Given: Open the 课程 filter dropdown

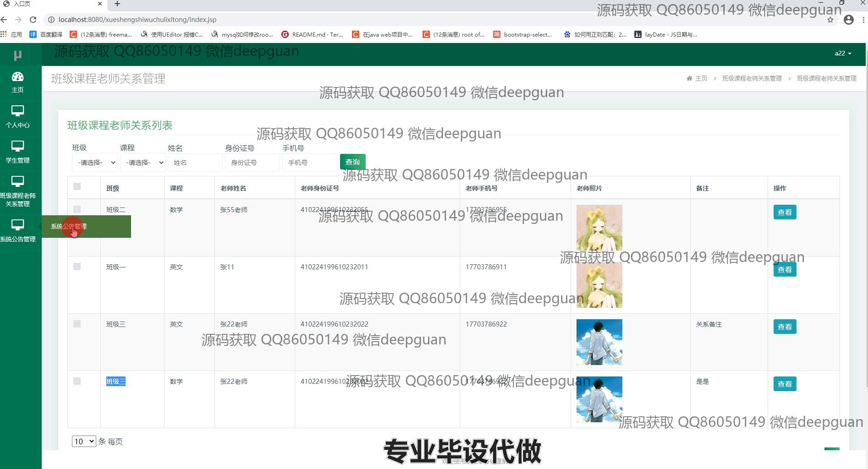Looking at the screenshot, I should point(143,163).
